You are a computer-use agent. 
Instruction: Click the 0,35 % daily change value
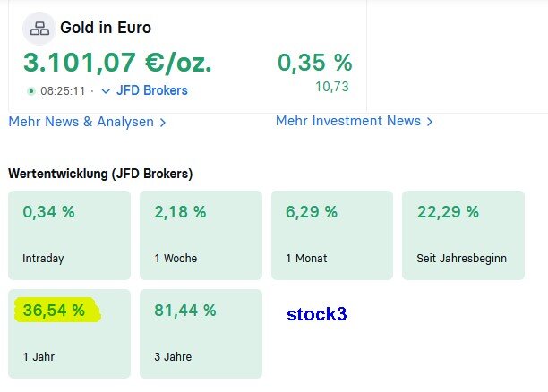point(314,63)
